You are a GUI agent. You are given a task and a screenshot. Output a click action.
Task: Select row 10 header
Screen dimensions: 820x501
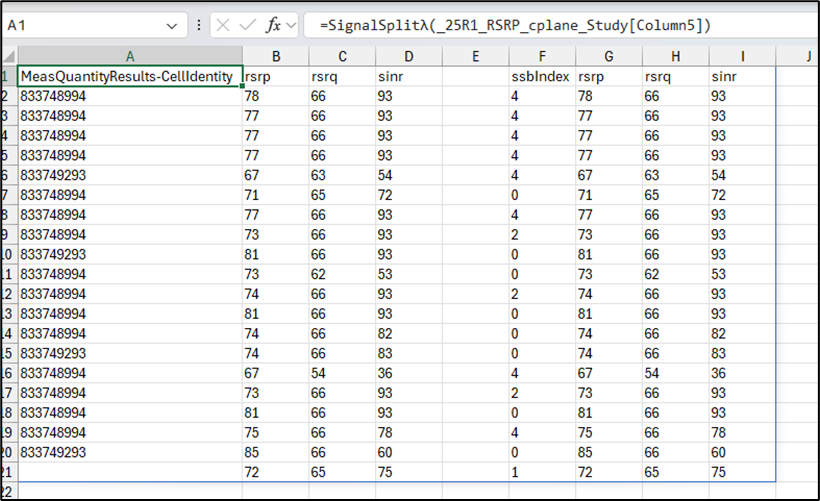(8, 254)
